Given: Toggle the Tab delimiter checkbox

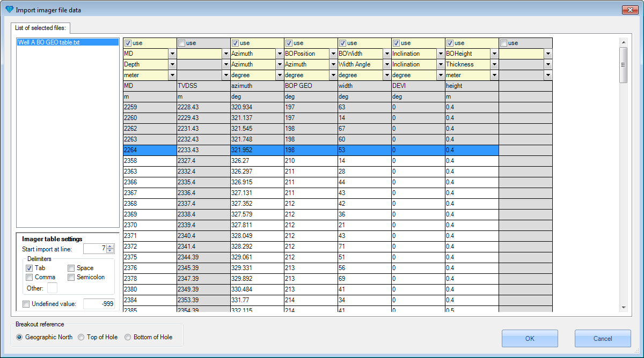Looking at the screenshot, I should pyautogui.click(x=30, y=268).
